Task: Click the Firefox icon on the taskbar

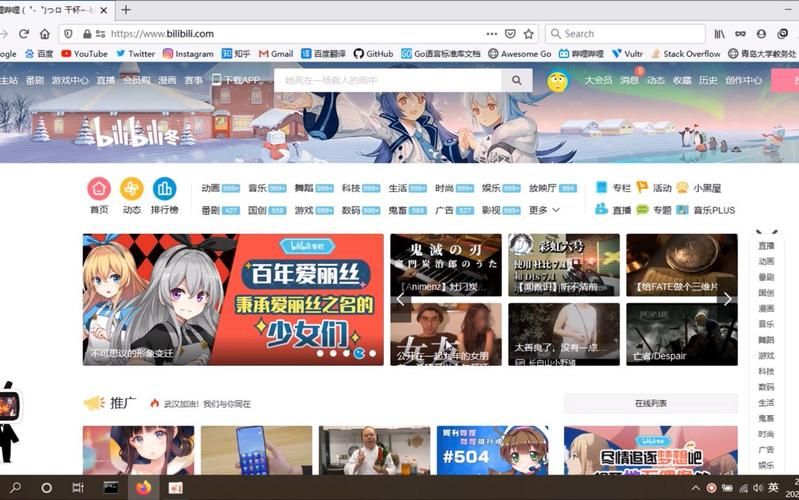Action: (144, 488)
